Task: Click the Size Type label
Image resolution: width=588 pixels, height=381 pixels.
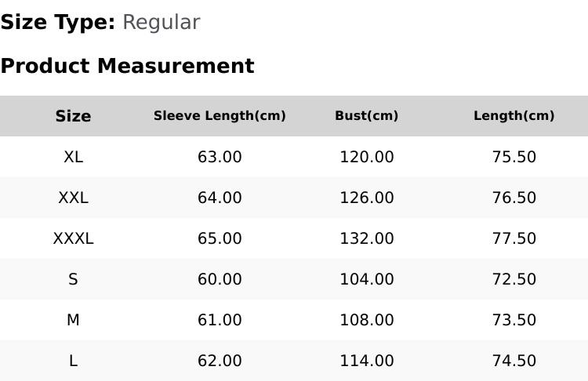Action: pos(58,23)
